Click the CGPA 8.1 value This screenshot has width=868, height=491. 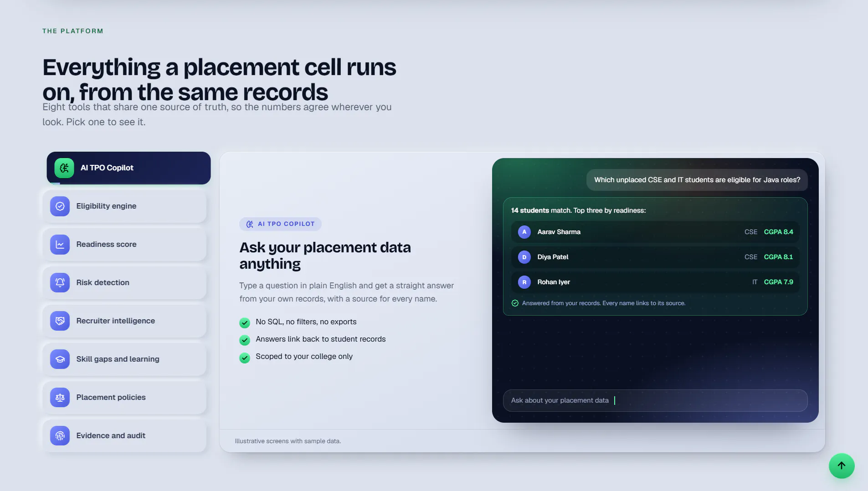778,257
